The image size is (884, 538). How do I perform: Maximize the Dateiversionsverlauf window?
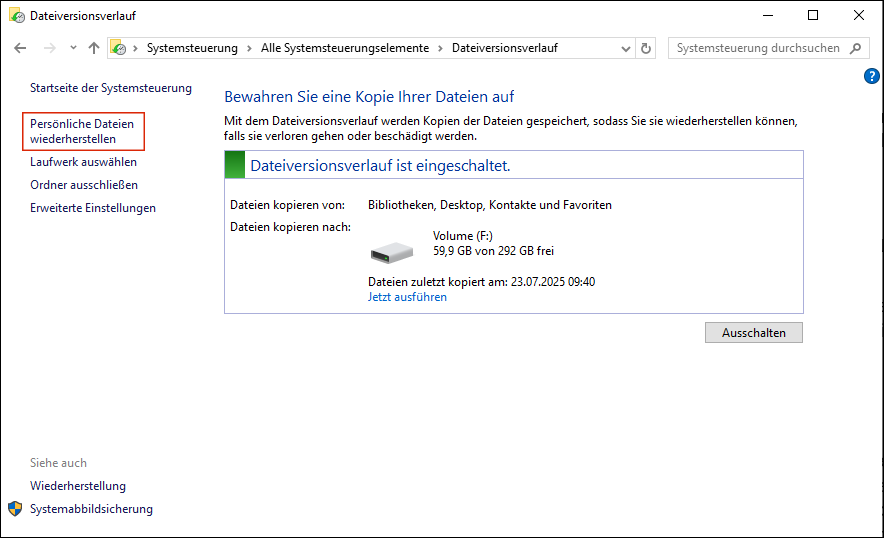coord(813,15)
